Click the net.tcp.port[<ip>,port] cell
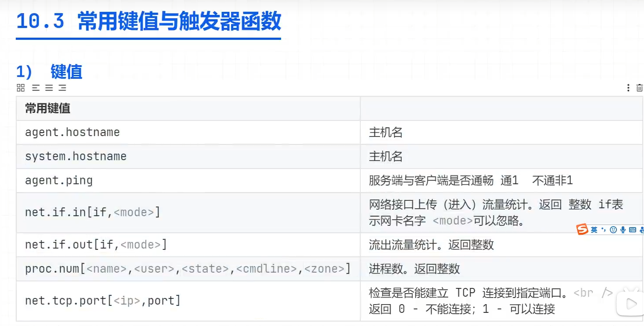Screen dimensions: 644x326 102,301
